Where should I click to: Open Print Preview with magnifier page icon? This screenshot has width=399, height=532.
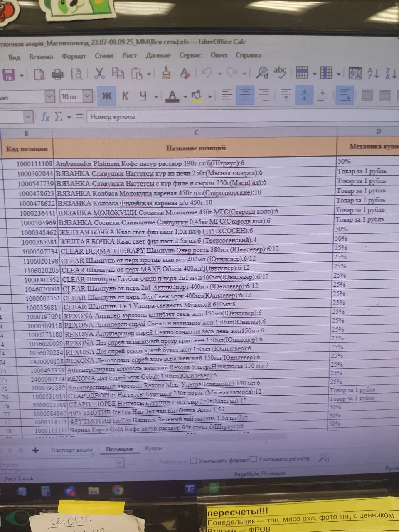(x=77, y=74)
